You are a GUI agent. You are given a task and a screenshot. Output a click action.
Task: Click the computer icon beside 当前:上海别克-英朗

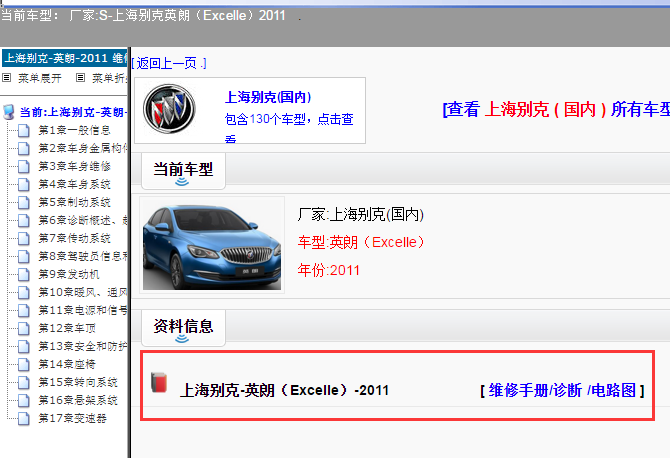click(9, 112)
